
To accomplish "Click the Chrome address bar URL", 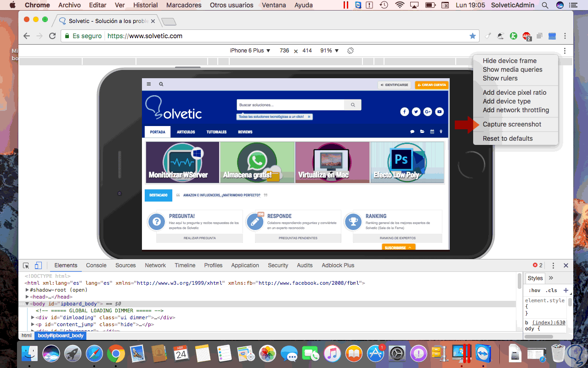I will (x=145, y=36).
